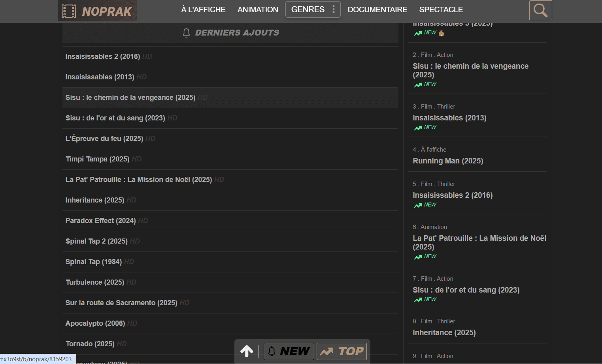Open L'Épreuve du feu (2025) link

tap(104, 139)
